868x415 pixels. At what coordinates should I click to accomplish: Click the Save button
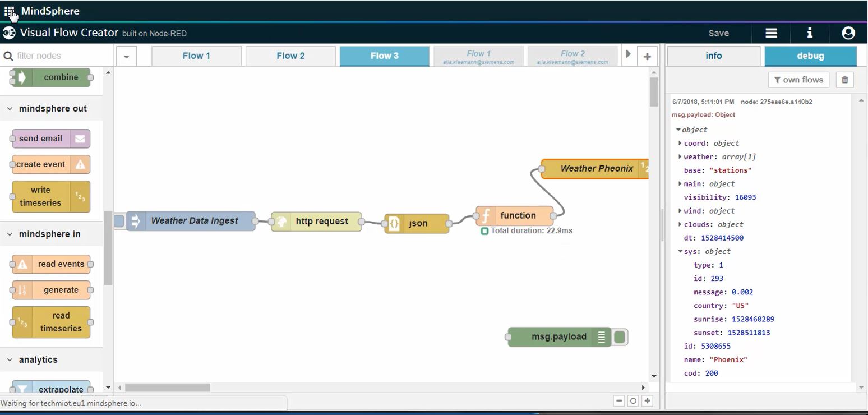719,33
